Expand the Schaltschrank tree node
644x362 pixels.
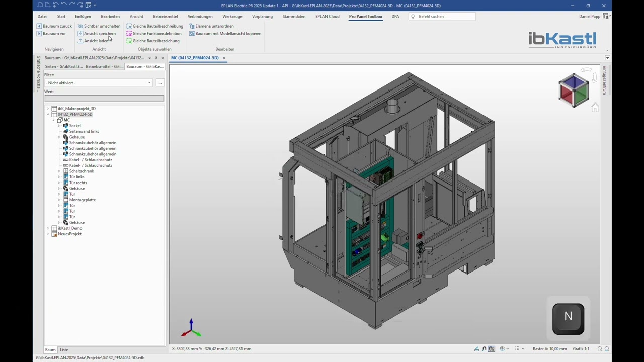[59, 171]
